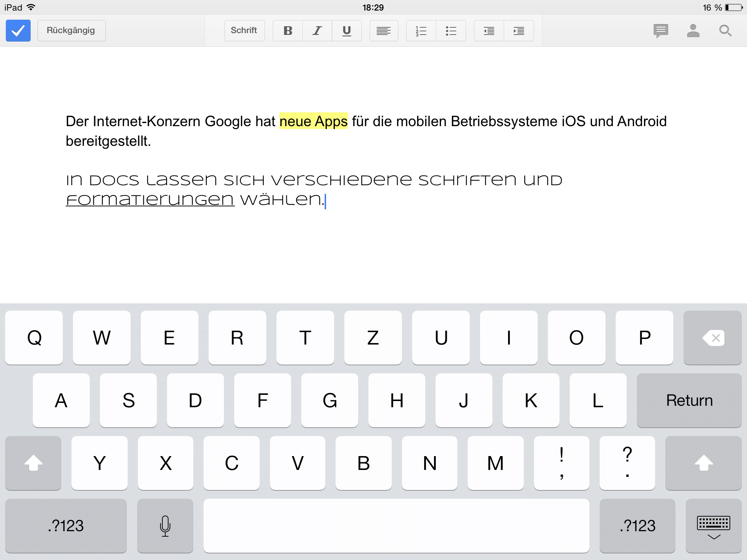Tap the highlighted text neue Apps

point(314,121)
